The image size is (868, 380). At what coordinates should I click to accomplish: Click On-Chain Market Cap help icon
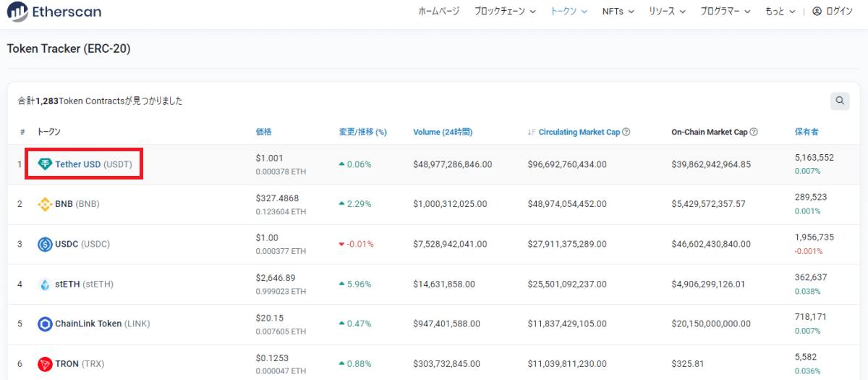pyautogui.click(x=754, y=132)
